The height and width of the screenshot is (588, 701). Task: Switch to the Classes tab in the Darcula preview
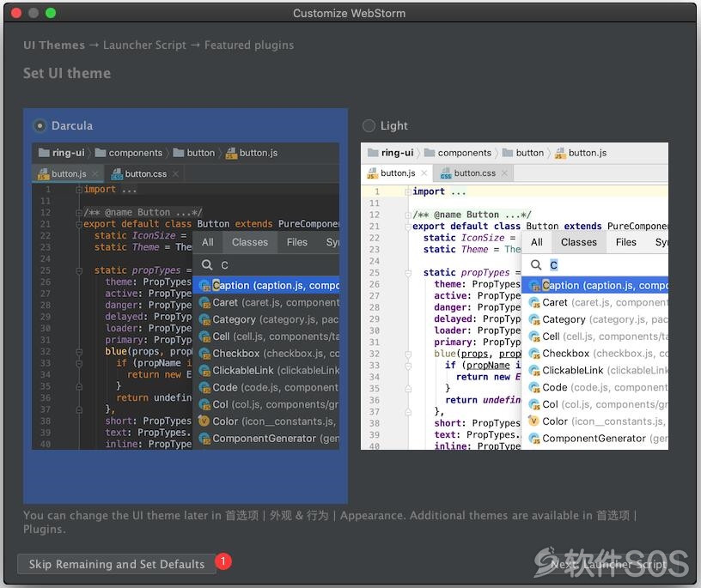(250, 242)
